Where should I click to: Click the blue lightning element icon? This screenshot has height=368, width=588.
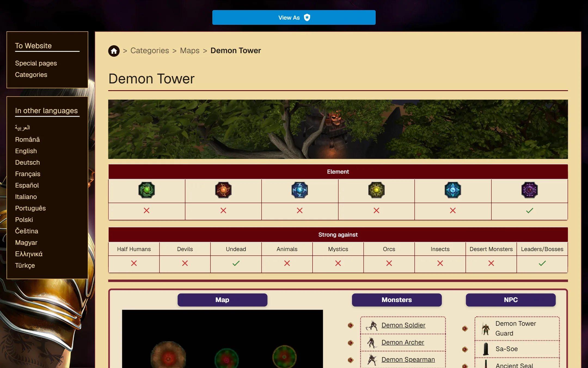click(x=300, y=190)
